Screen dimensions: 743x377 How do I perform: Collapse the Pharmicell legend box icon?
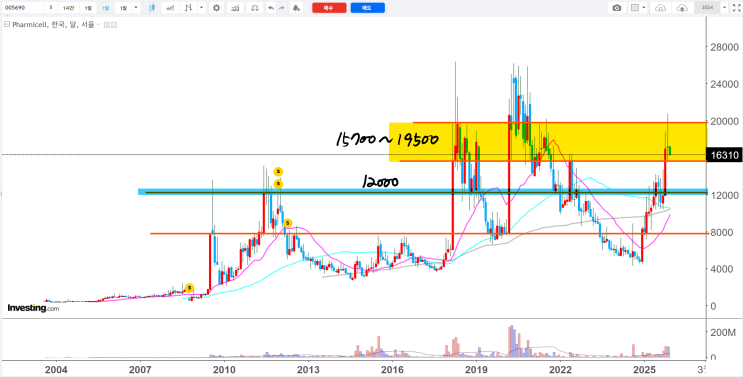point(6,25)
